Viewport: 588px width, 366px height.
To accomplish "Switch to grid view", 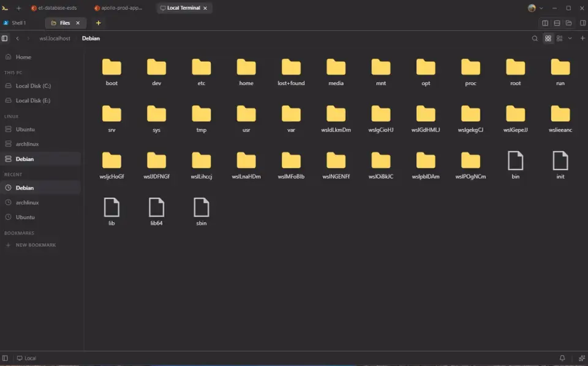I will pos(548,38).
